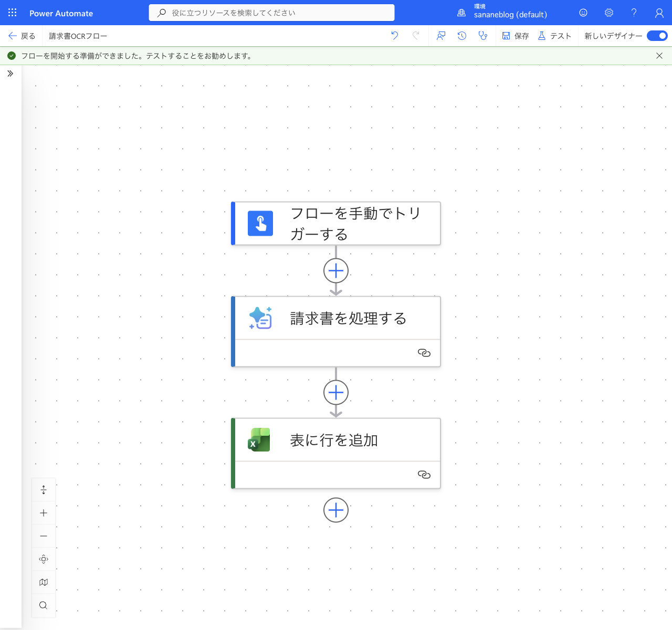
Task: Select the 表に行を追加 action card
Action: (x=336, y=454)
